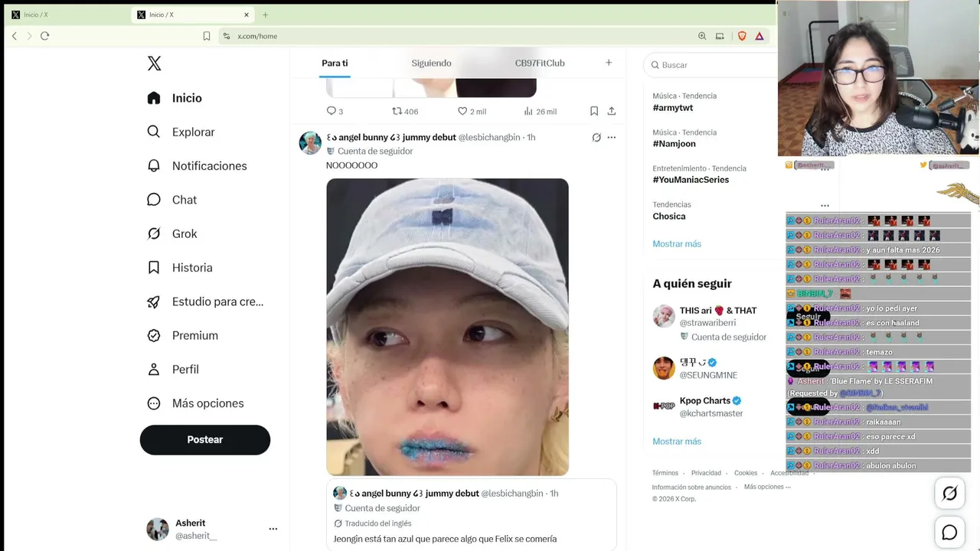Viewport: 980px width, 551px height.
Task: View analytics showing 26 mil views
Action: tap(540, 111)
